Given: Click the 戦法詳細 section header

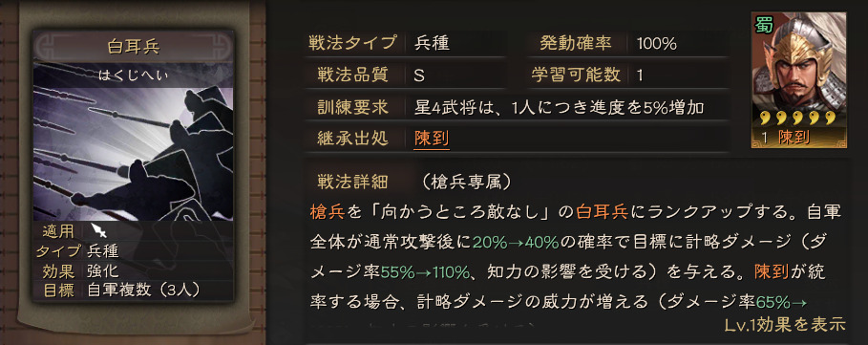Looking at the screenshot, I should pyautogui.click(x=352, y=181).
